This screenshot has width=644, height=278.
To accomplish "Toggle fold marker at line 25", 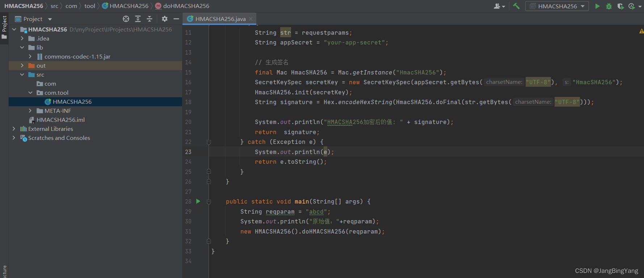I will click(x=209, y=171).
